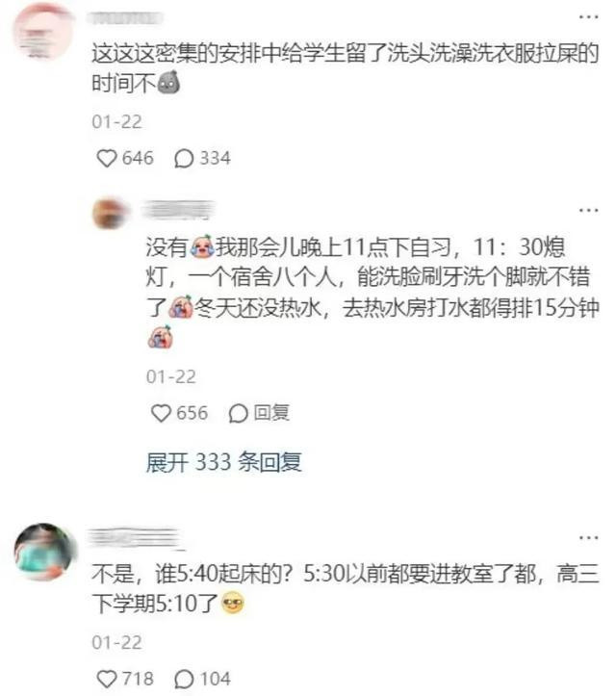Screen dimensions: 616x696
Task: Tap the third commenter's blurred username
Action: point(134,538)
